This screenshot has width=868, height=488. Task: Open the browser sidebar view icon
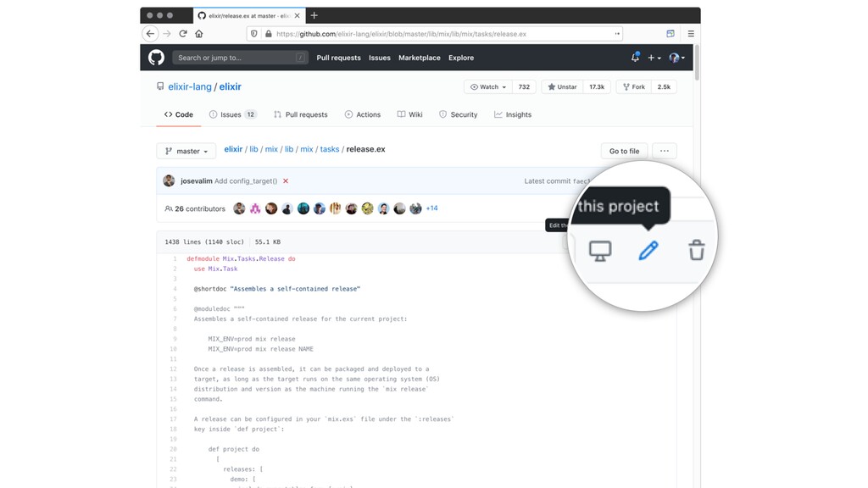tap(670, 34)
